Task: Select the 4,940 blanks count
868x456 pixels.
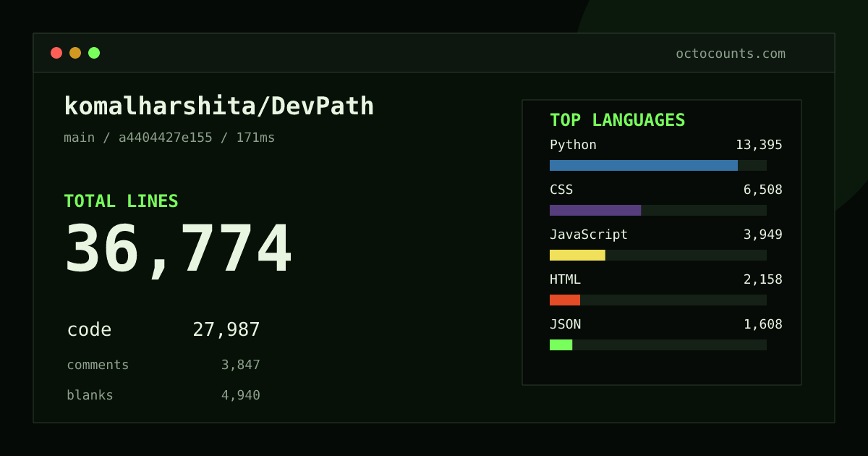Action: tap(241, 395)
